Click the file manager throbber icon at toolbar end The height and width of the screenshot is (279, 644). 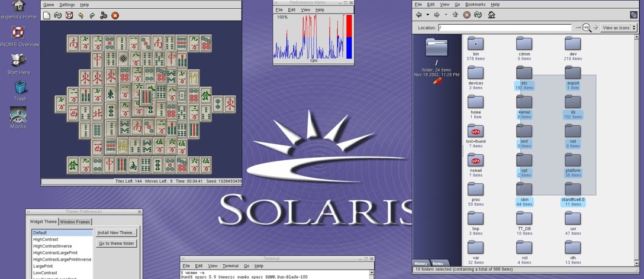click(x=634, y=15)
